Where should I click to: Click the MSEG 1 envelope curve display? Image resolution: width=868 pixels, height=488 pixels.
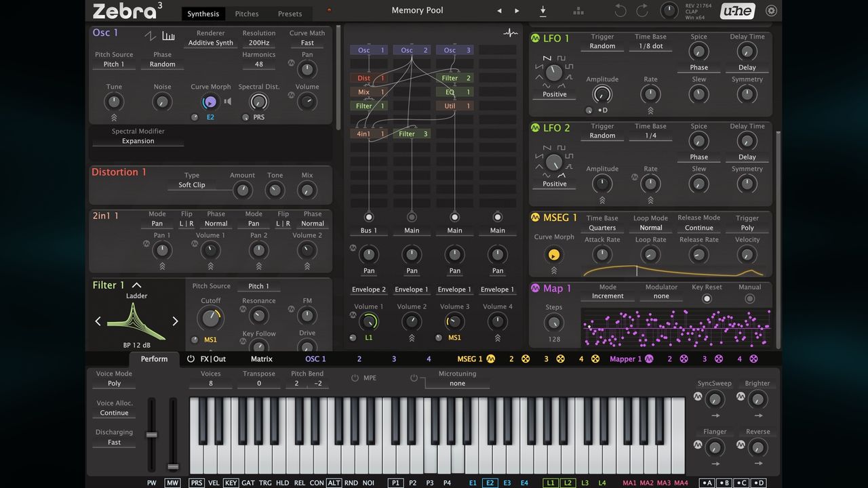674,270
